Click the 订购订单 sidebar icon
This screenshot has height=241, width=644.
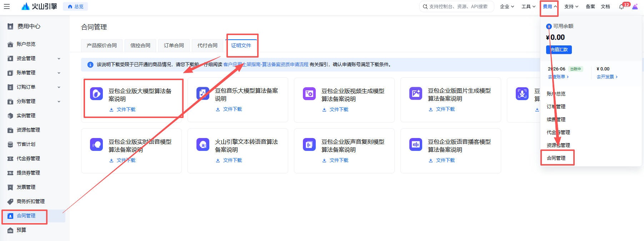coord(10,87)
